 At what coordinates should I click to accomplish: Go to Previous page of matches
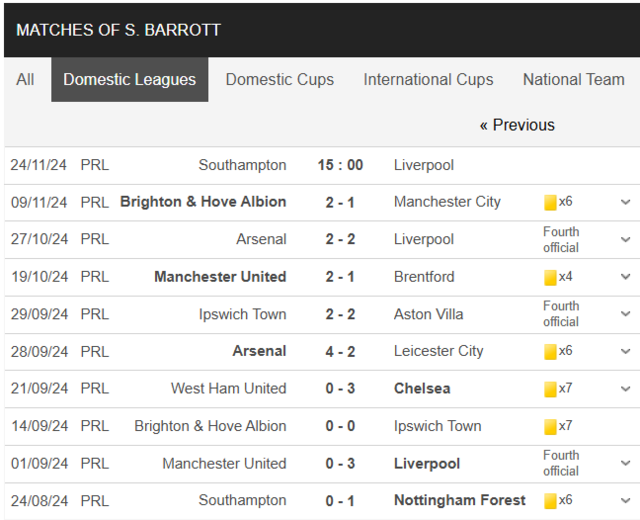[517, 125]
